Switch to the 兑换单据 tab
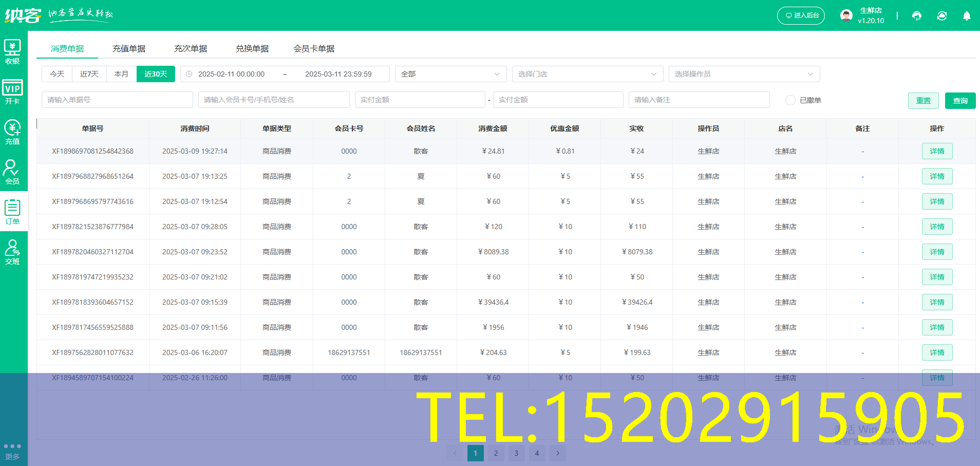 pos(252,48)
